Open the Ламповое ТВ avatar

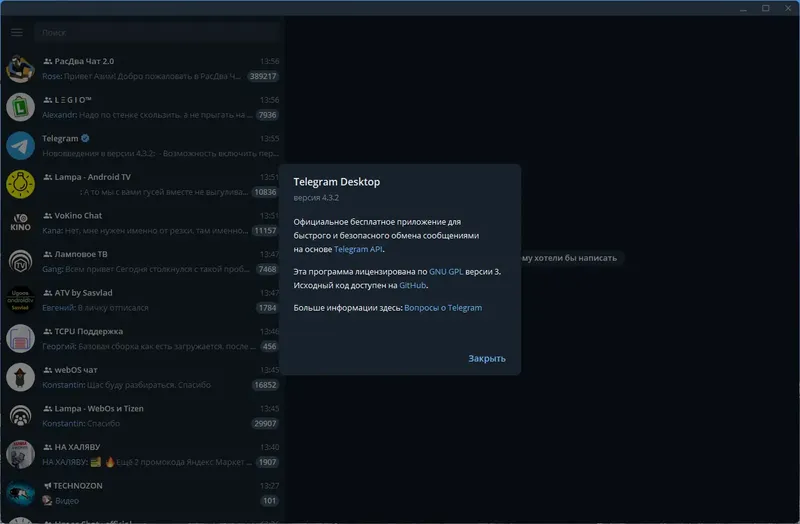tap(20, 261)
